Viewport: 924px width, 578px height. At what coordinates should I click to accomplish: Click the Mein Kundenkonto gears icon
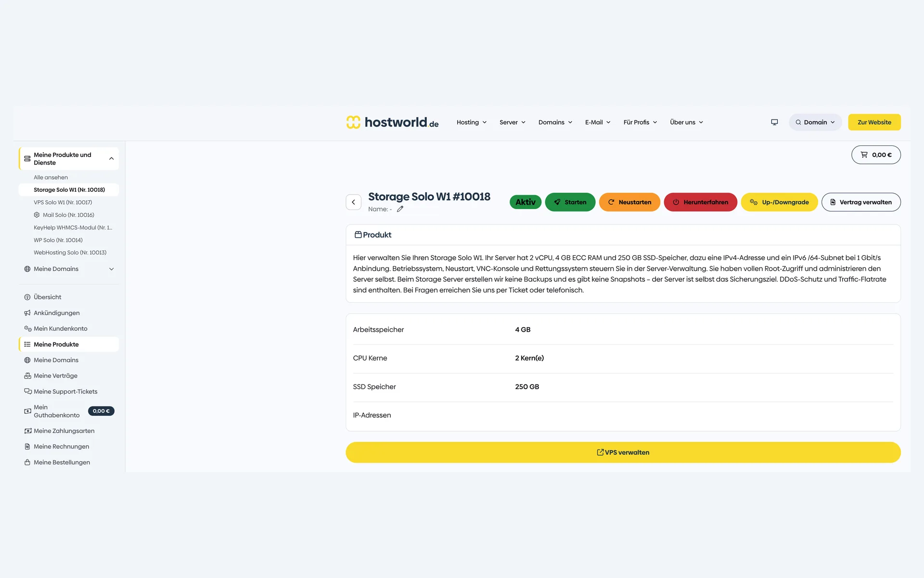click(28, 328)
